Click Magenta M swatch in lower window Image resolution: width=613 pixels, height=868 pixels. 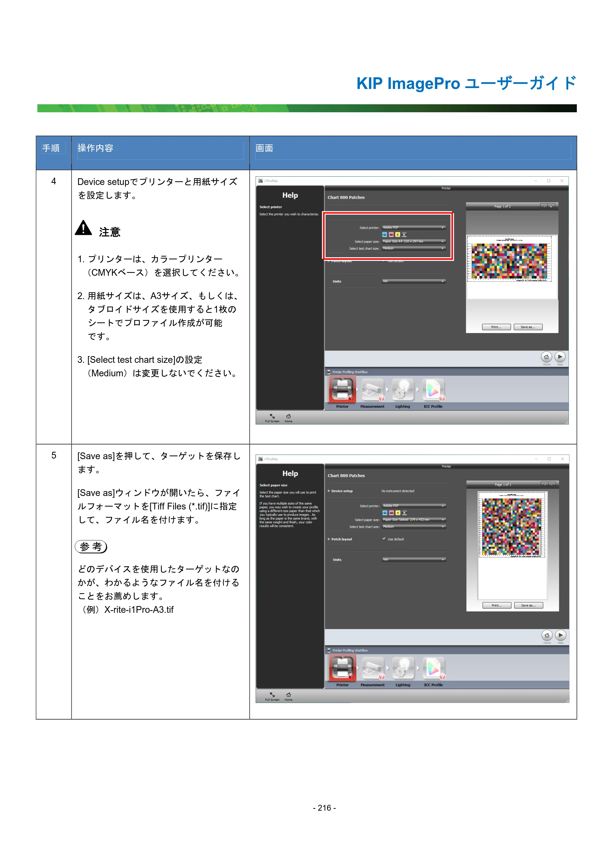392,513
